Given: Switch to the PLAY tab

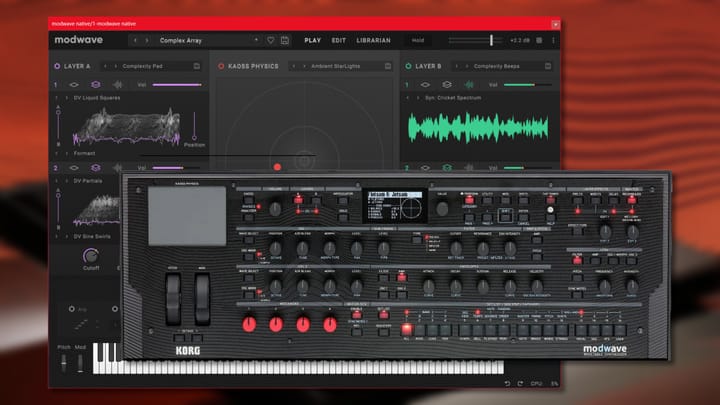Looking at the screenshot, I should click(313, 40).
